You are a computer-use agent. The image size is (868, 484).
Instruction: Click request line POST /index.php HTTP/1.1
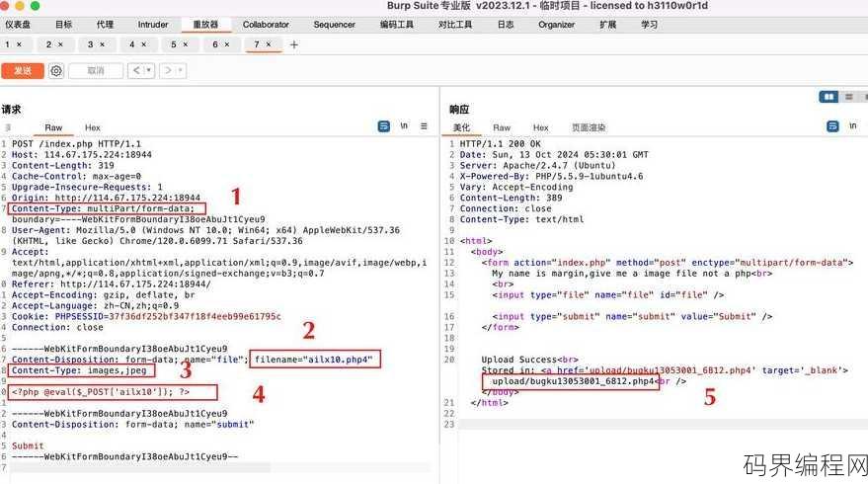(x=76, y=144)
